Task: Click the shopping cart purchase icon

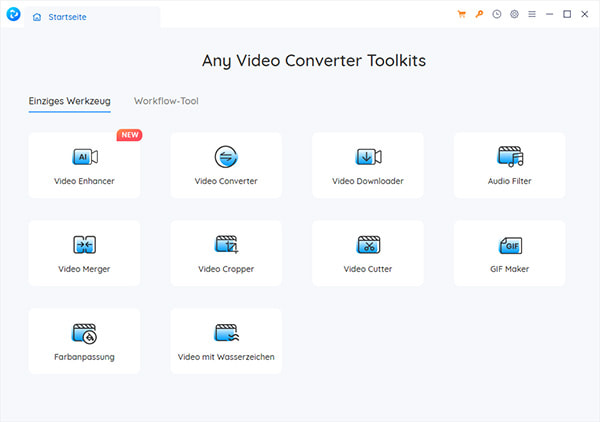Action: (x=461, y=14)
